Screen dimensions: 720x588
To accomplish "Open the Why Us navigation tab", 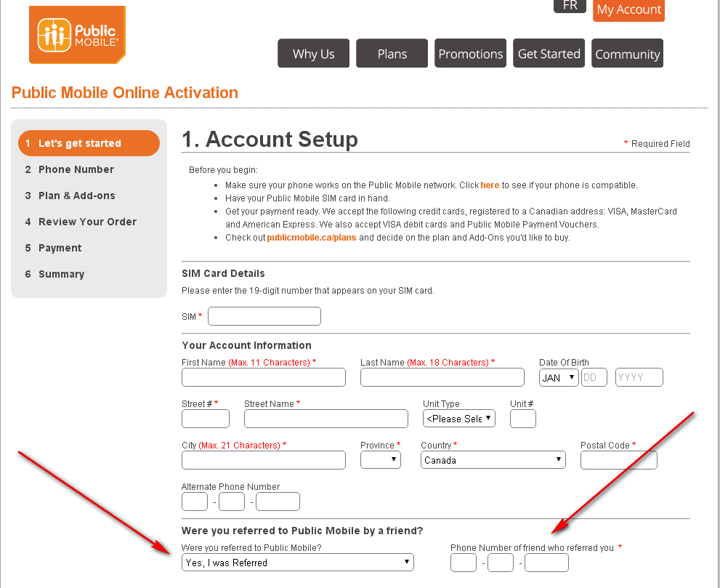I will (x=313, y=52).
